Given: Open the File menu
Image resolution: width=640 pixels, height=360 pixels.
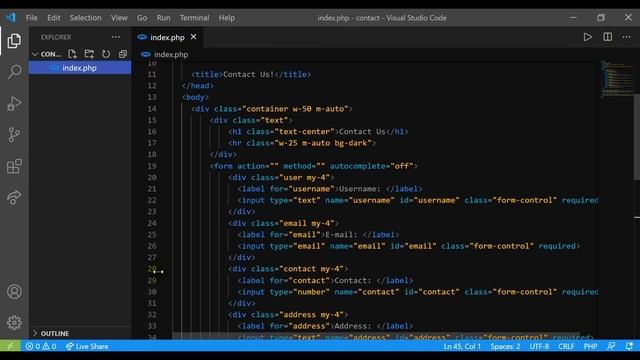Looking at the screenshot, I should pyautogui.click(x=31, y=18).
